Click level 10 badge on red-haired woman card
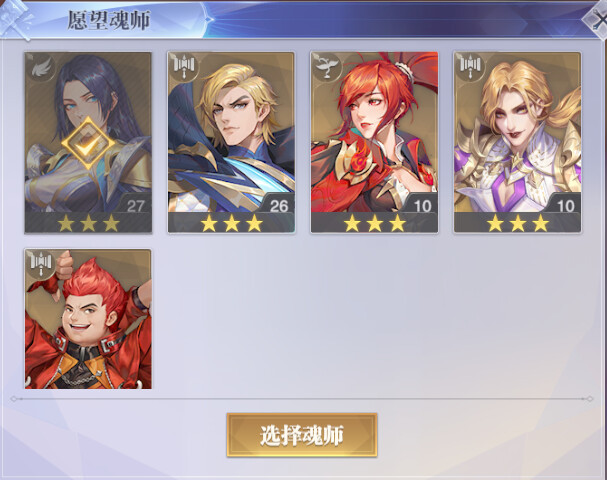Screen dimensions: 607x480 [x=422, y=206]
